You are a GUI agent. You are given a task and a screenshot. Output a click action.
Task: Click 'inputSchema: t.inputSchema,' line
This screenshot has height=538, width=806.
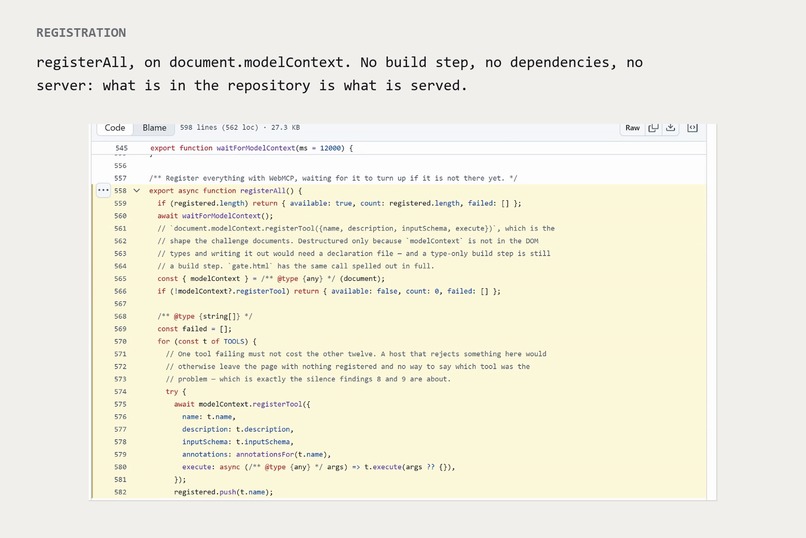tap(238, 442)
